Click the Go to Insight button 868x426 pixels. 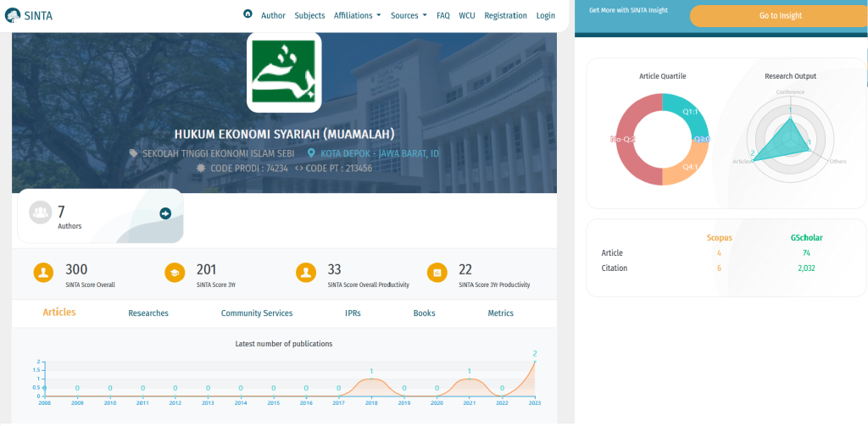click(779, 16)
